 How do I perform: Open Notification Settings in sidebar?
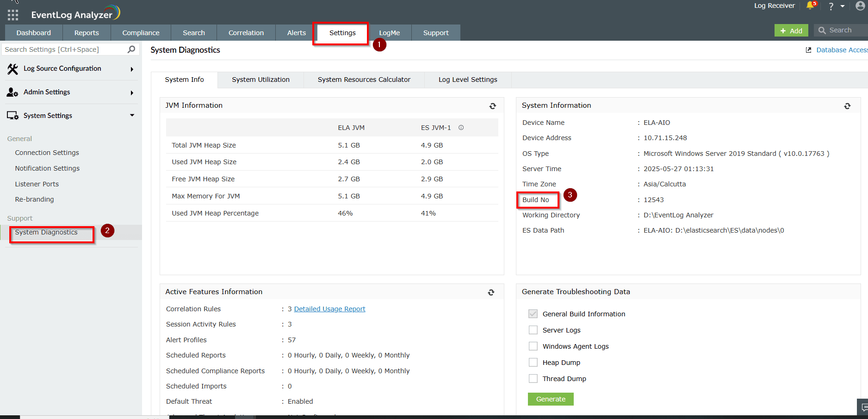tap(47, 168)
